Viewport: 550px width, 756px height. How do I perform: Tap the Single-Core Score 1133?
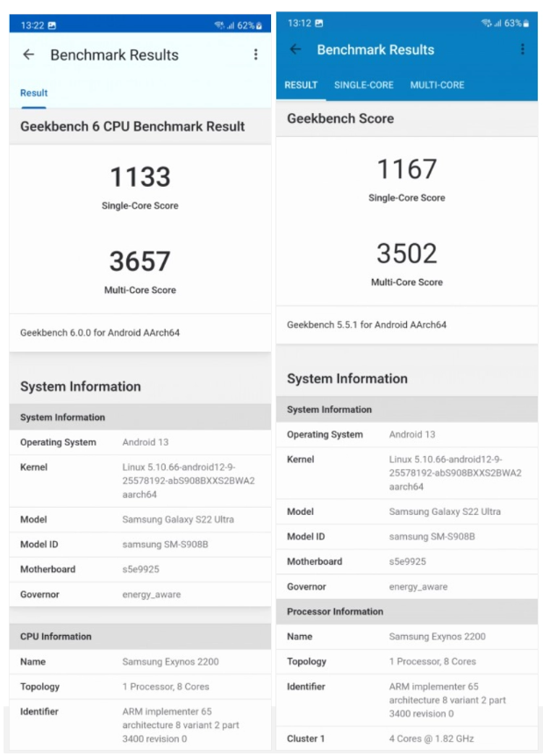140,177
